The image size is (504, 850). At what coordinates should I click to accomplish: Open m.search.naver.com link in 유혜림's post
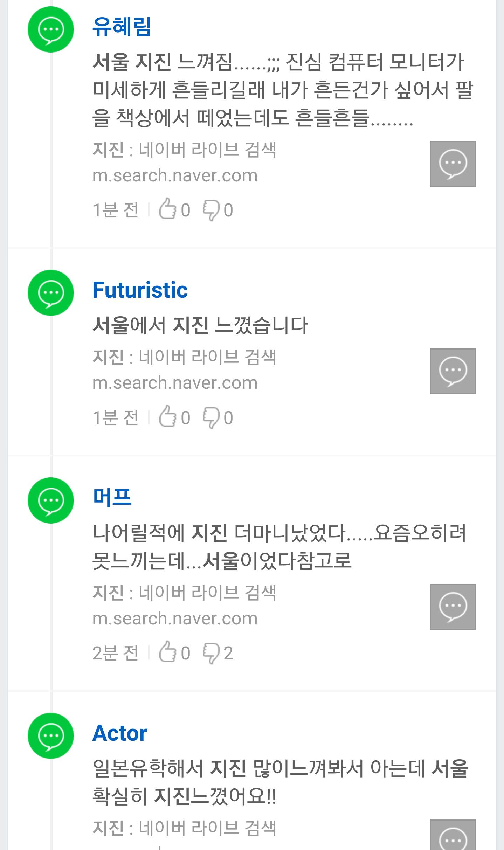175,176
